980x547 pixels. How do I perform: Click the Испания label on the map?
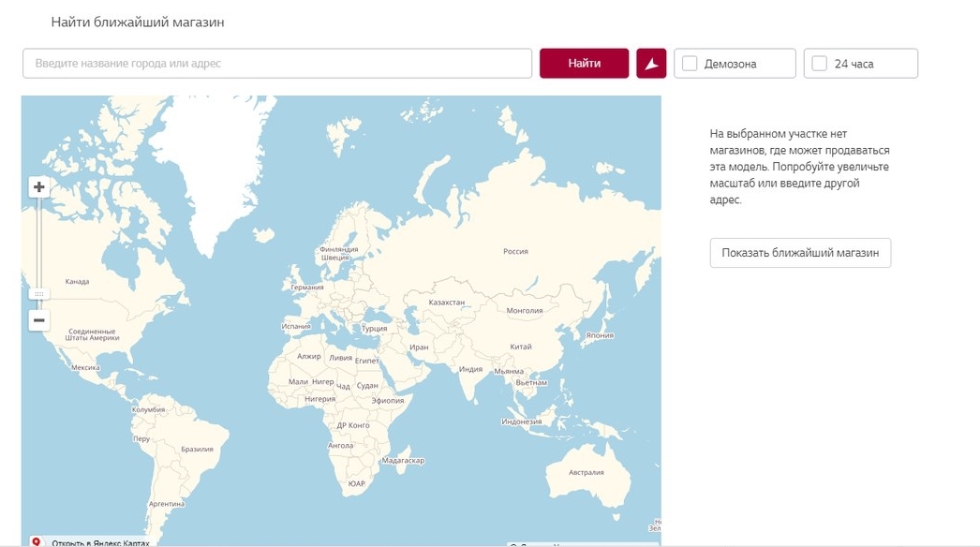coord(296,326)
